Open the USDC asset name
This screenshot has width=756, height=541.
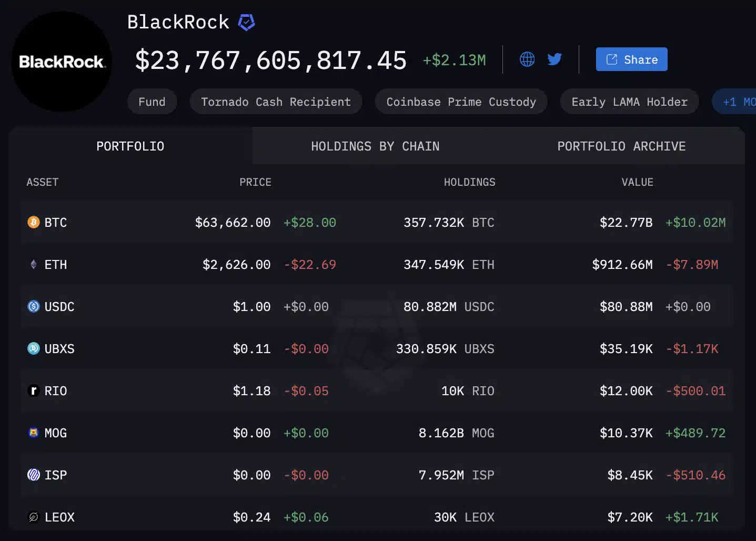(x=59, y=307)
